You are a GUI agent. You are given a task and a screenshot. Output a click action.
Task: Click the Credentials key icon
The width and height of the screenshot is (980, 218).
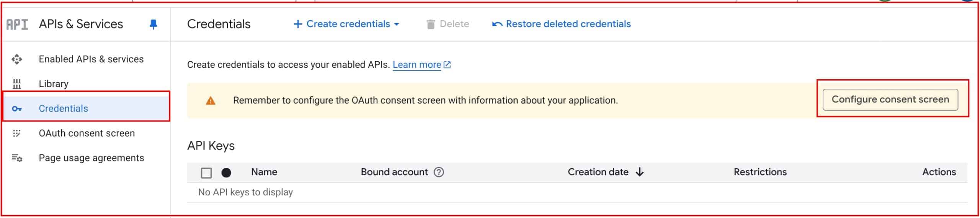17,109
